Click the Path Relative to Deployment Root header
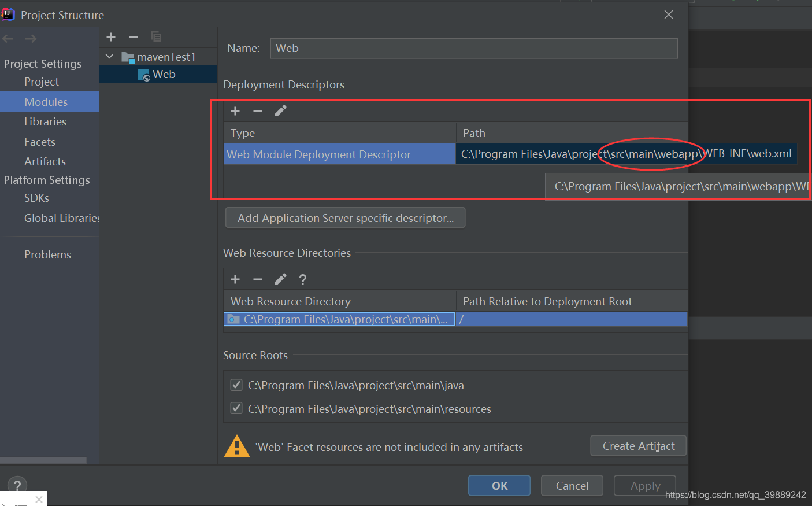This screenshot has width=812, height=506. click(x=572, y=301)
